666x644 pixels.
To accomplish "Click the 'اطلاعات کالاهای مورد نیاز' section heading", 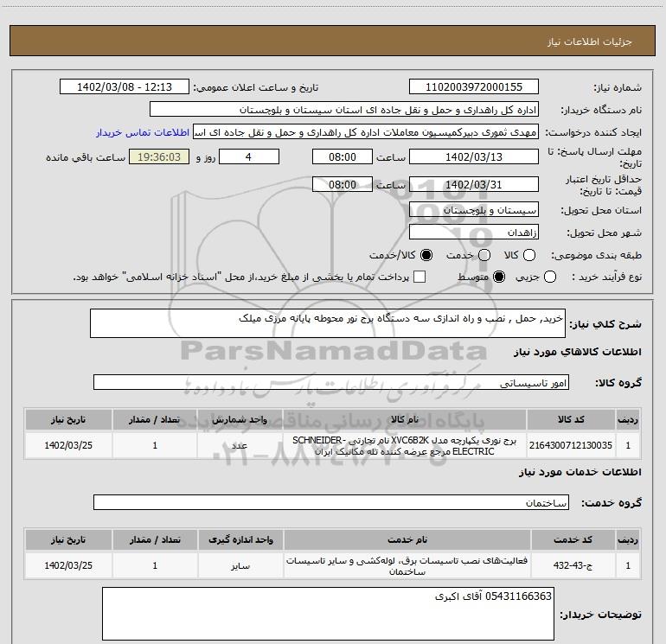I will (x=578, y=352).
